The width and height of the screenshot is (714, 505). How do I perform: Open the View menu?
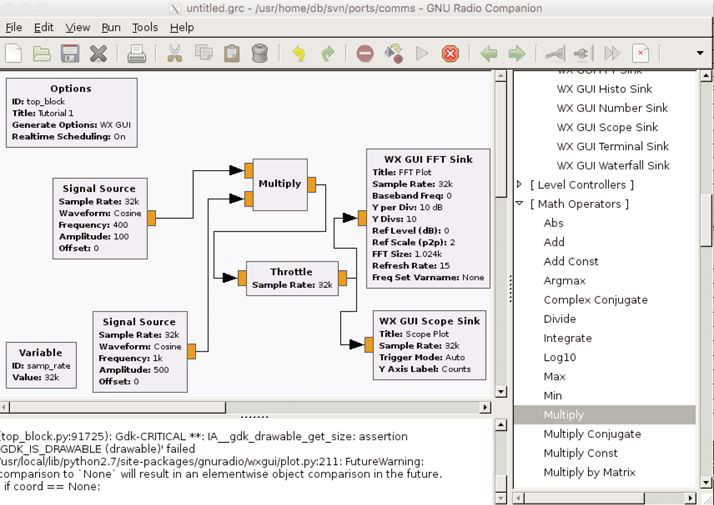[x=77, y=27]
